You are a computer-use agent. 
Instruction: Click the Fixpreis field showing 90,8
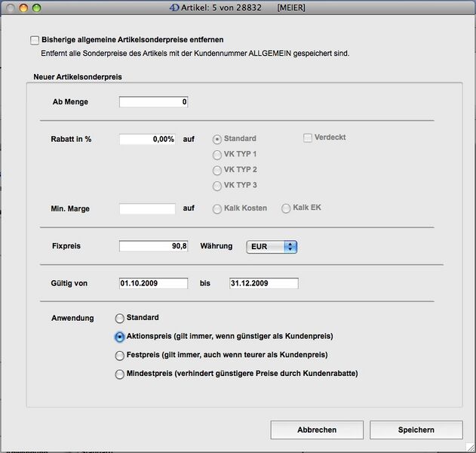point(153,246)
